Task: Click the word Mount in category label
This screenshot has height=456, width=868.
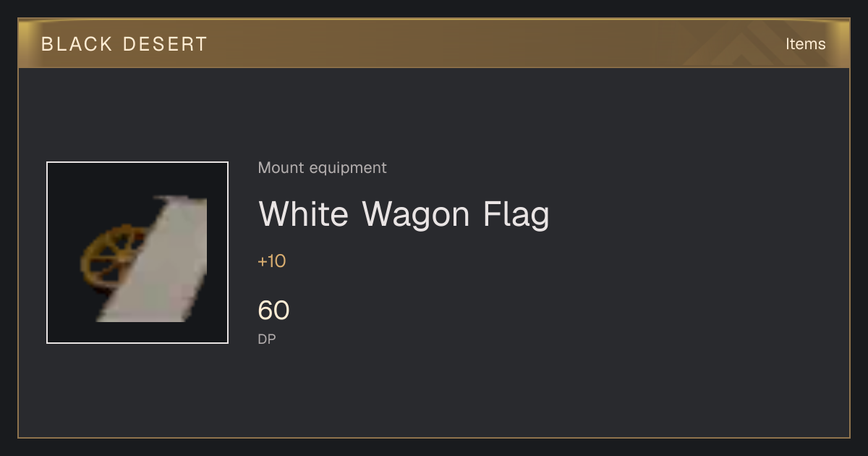Action: [281, 168]
